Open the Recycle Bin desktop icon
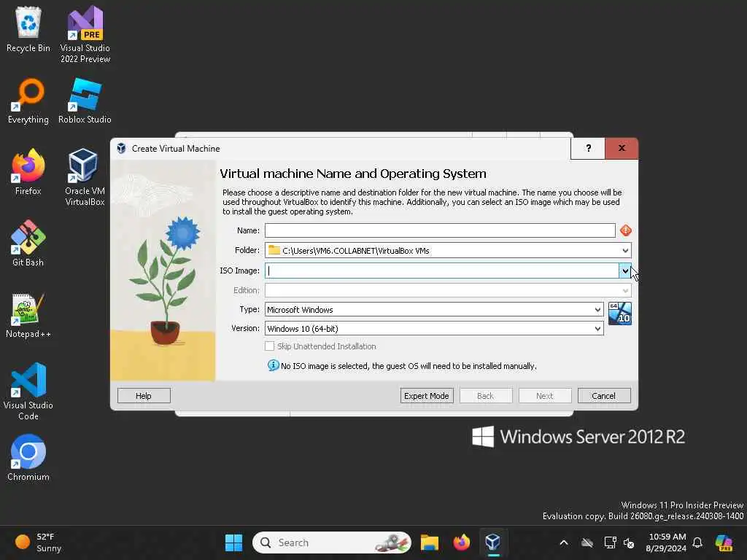Viewport: 747px width, 560px height. [x=28, y=29]
